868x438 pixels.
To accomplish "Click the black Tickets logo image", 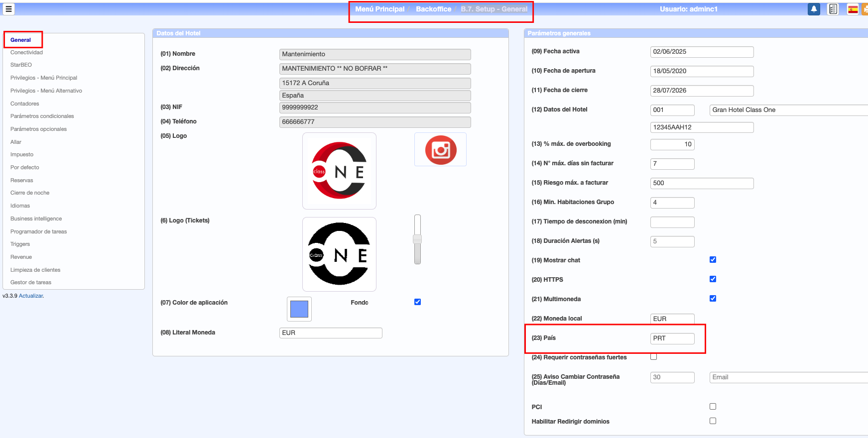I will [339, 254].
